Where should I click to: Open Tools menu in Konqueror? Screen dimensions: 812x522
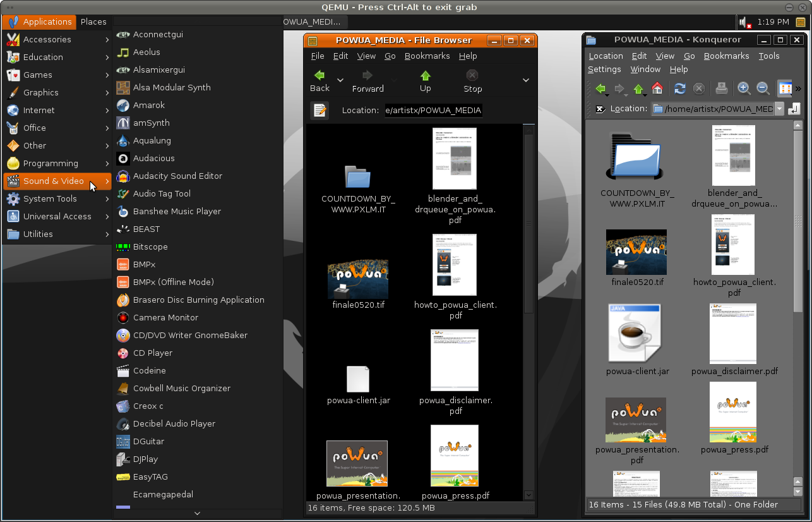click(x=769, y=56)
